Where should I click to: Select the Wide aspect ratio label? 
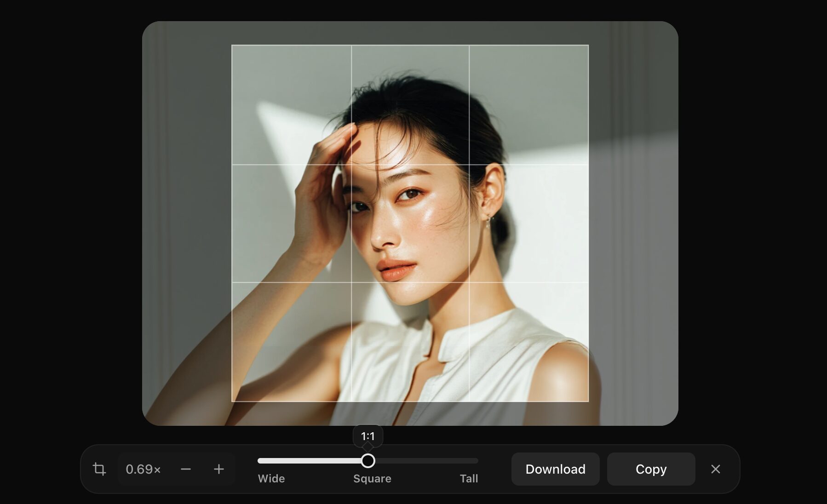pyautogui.click(x=271, y=479)
